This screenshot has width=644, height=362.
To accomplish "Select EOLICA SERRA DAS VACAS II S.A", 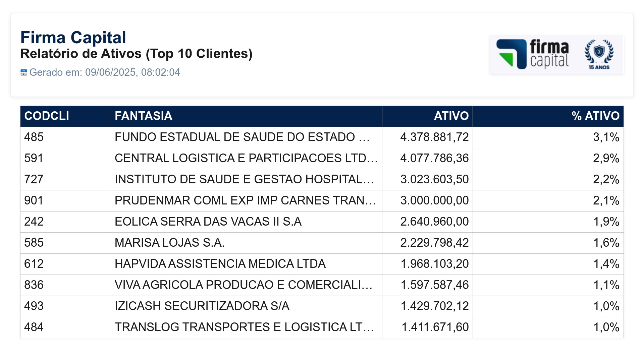I will tap(208, 222).
